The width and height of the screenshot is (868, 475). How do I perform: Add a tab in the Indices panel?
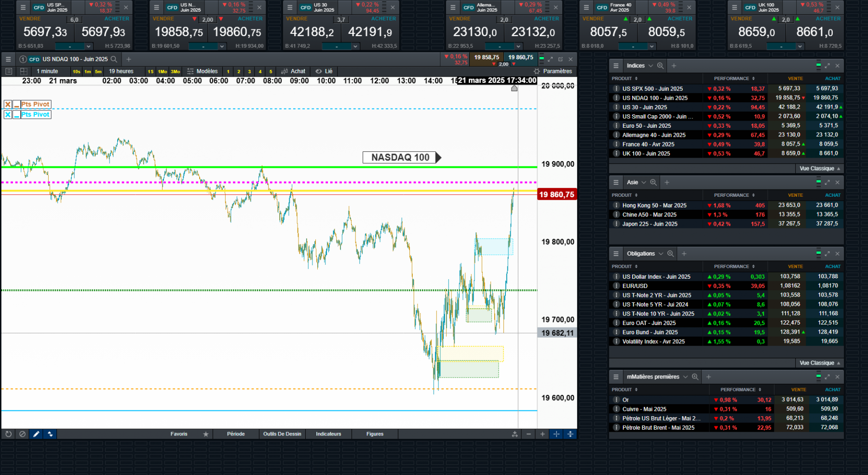pyautogui.click(x=674, y=66)
